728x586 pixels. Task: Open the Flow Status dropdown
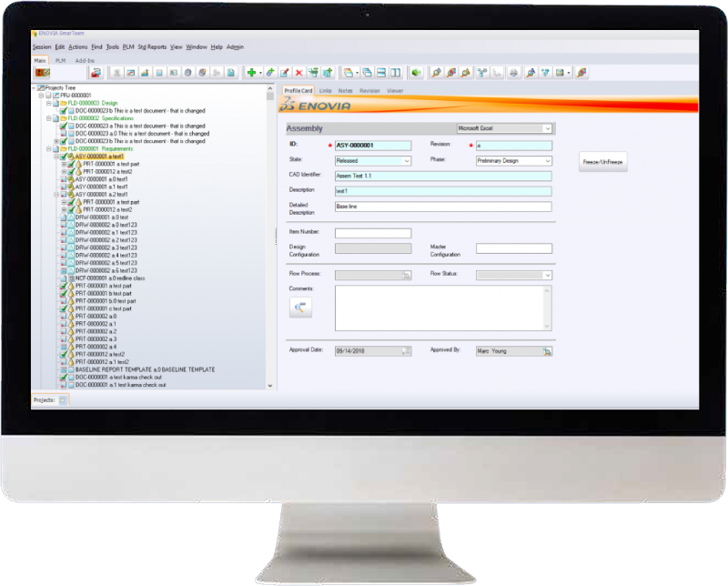548,276
